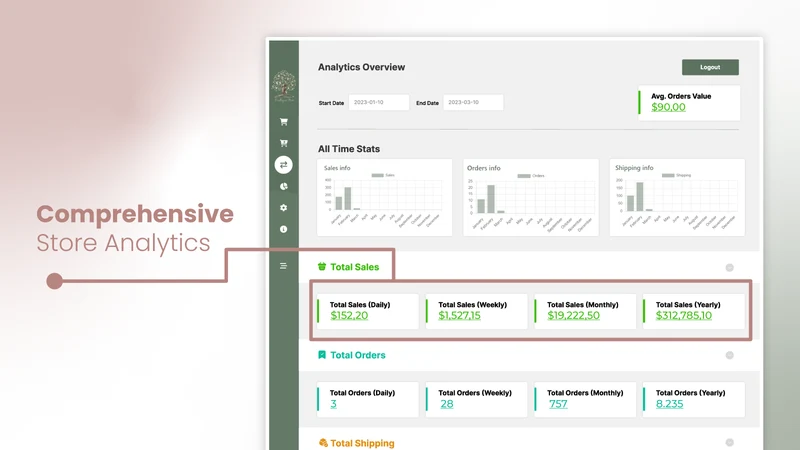Click the Total Sales (Monthly) label

coord(583,305)
